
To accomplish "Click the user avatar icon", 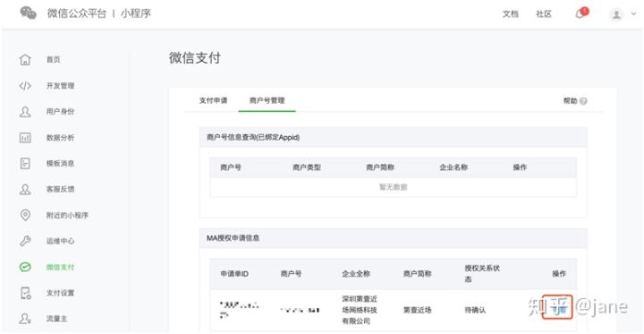I will pyautogui.click(x=616, y=14).
